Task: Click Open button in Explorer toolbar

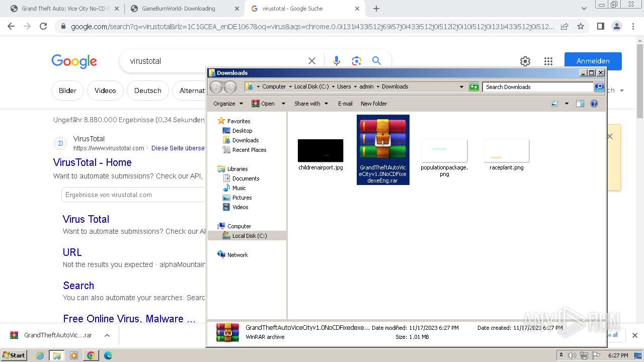Action: coord(264,104)
